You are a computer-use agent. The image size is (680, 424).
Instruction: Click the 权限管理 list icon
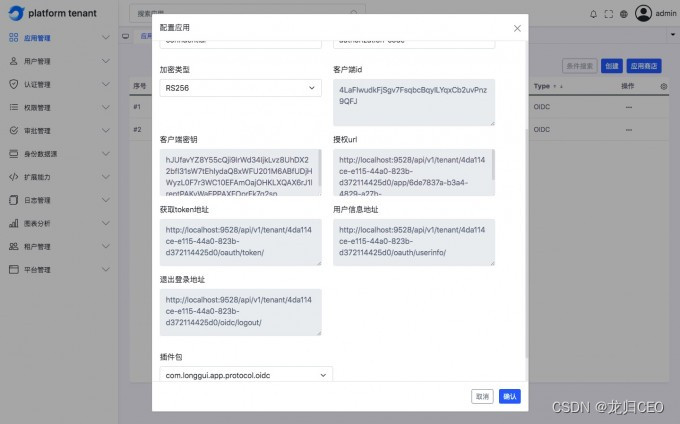13,107
